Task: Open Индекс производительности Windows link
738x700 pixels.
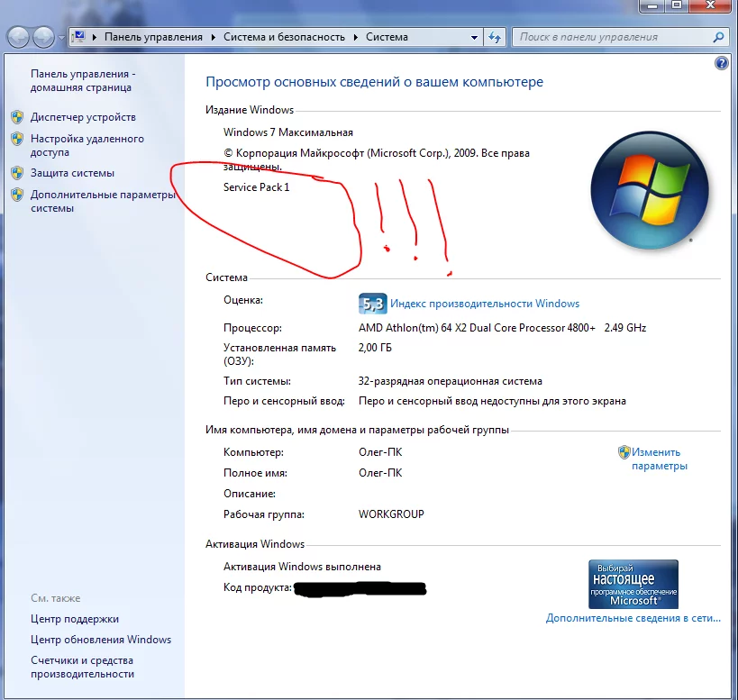Action: pyautogui.click(x=485, y=304)
